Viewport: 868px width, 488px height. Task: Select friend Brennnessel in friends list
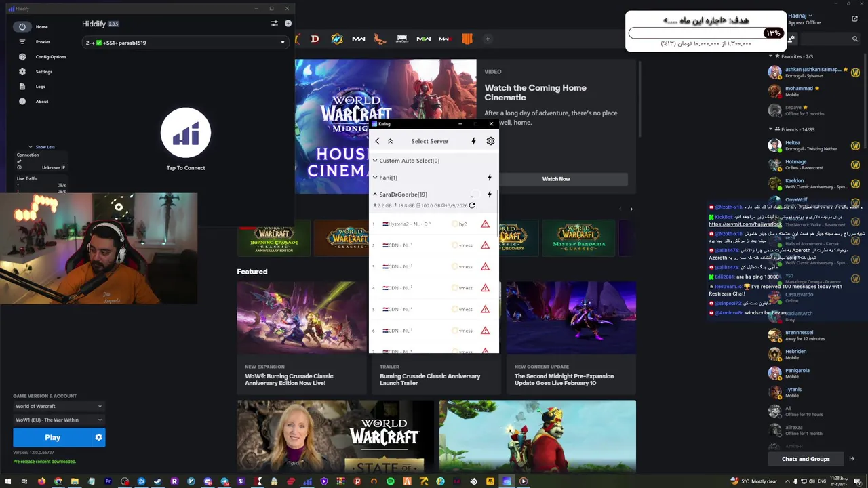[814, 335]
